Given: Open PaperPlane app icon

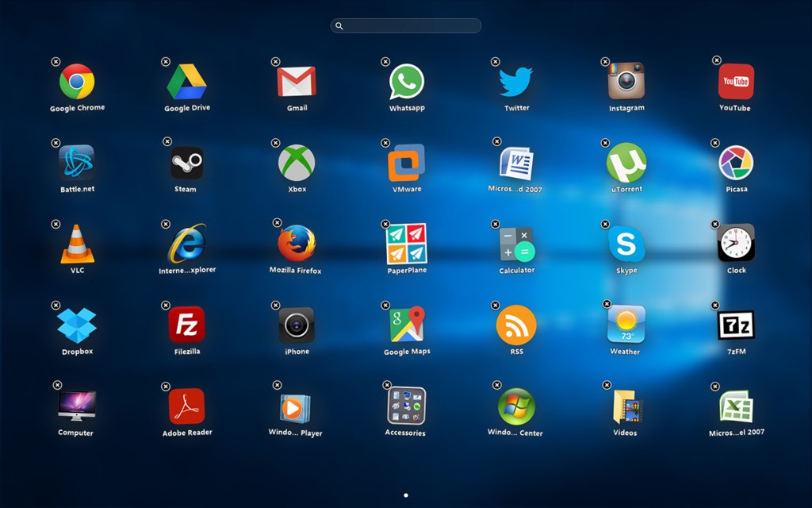Looking at the screenshot, I should click(407, 244).
